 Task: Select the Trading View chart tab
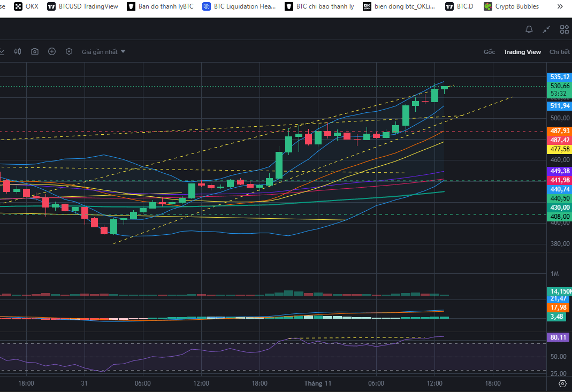522,52
